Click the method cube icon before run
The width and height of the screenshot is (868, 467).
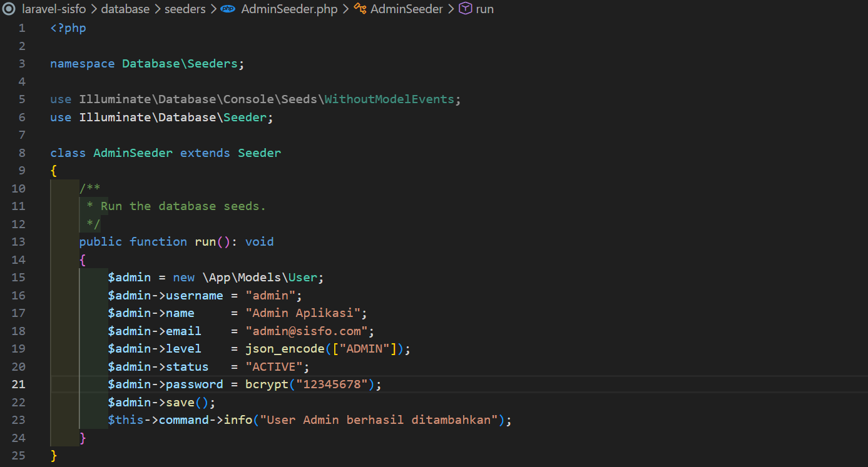click(465, 9)
